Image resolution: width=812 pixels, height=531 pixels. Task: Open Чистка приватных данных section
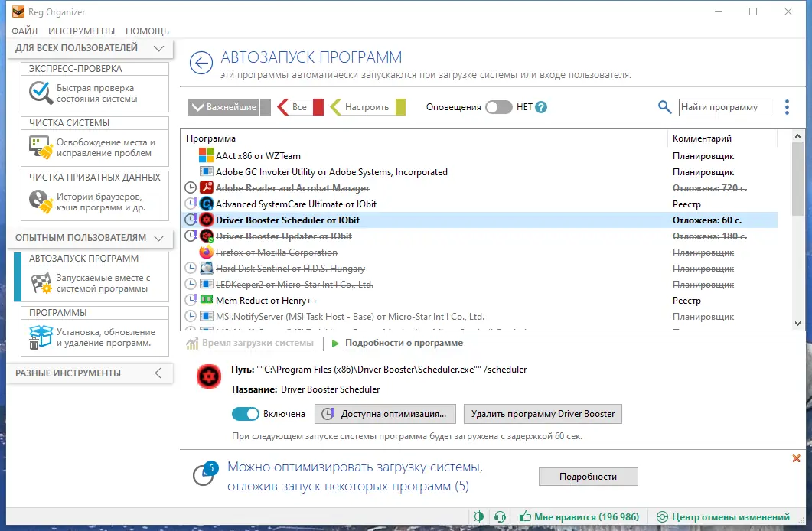pos(95,196)
